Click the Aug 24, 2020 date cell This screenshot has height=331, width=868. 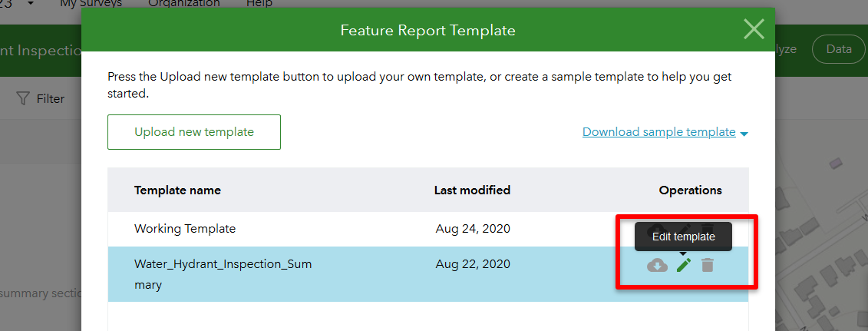(x=472, y=229)
